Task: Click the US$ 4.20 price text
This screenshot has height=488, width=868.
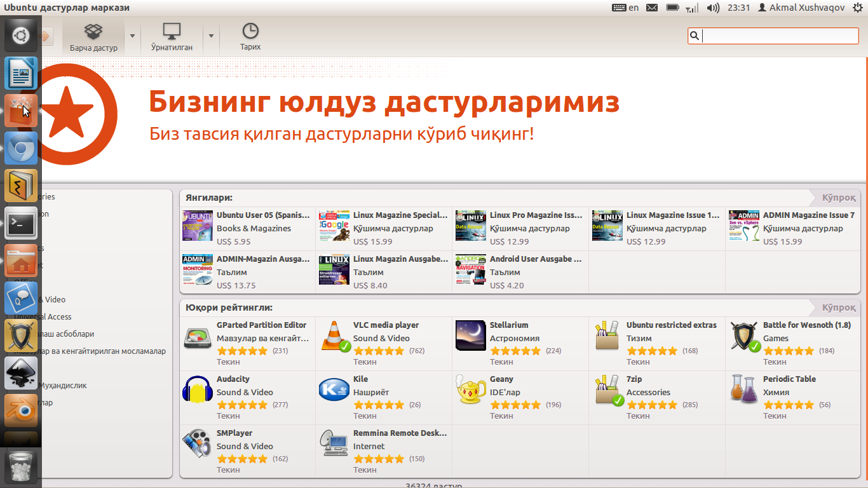Action: 507,285
